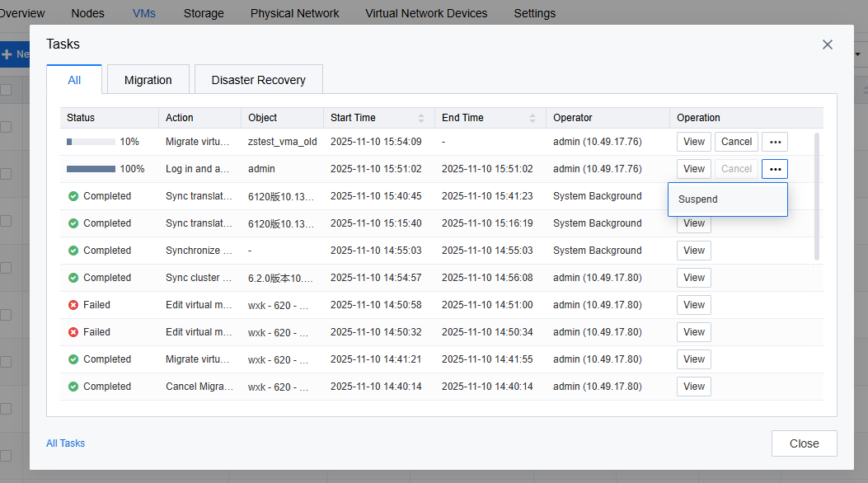868x483 pixels.
Task: Click the 10% progress bar
Action: point(91,142)
